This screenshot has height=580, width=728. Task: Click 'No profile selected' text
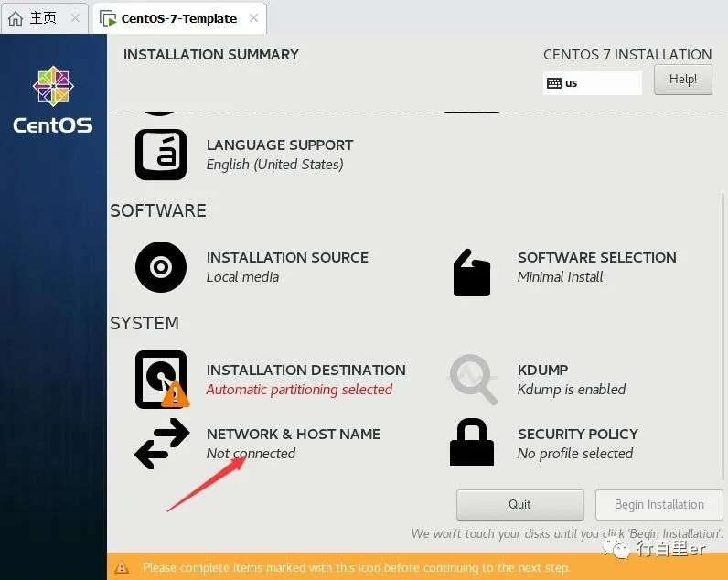click(575, 453)
